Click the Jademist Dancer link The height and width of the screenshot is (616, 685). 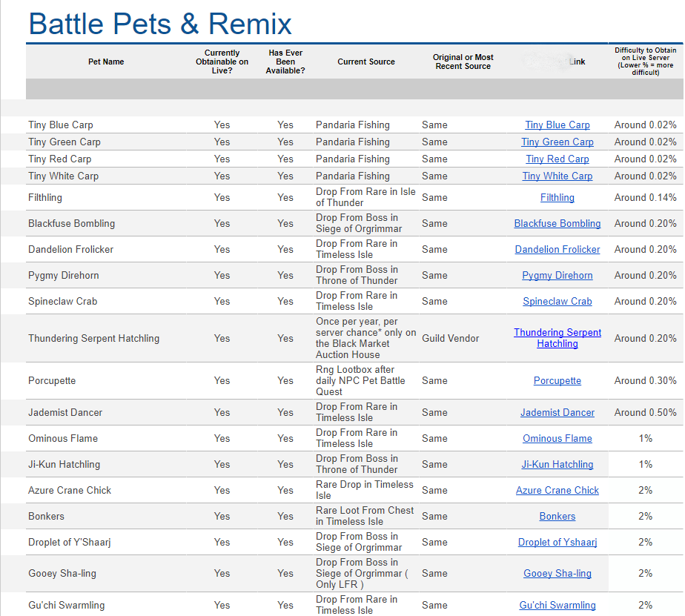pos(557,412)
